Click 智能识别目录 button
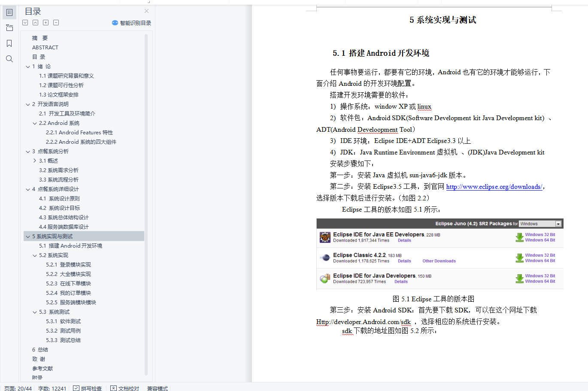 tap(131, 23)
